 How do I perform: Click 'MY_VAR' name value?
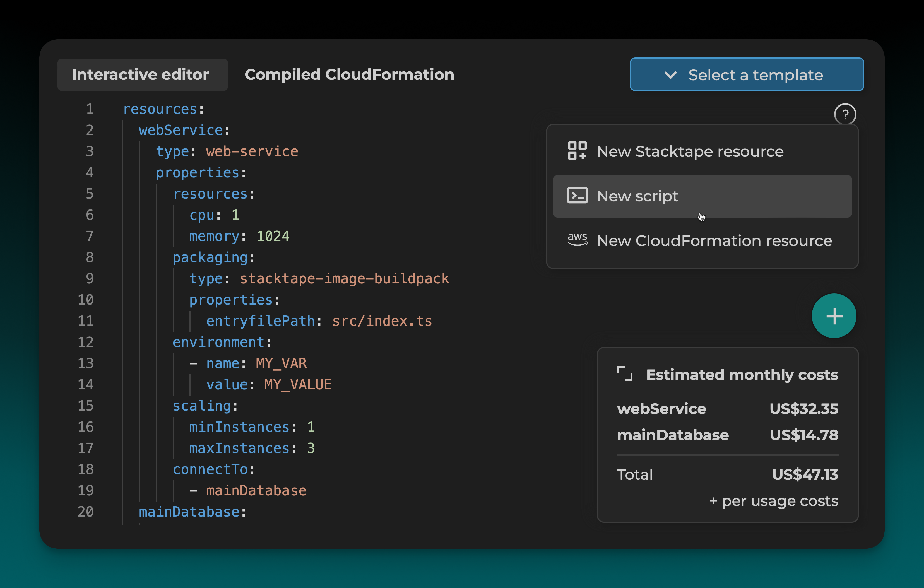click(x=281, y=363)
